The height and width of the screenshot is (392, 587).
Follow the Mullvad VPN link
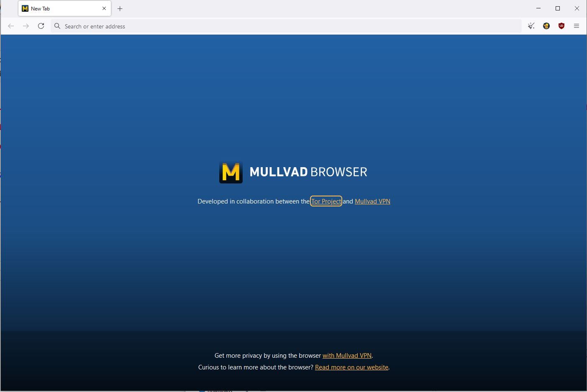372,201
